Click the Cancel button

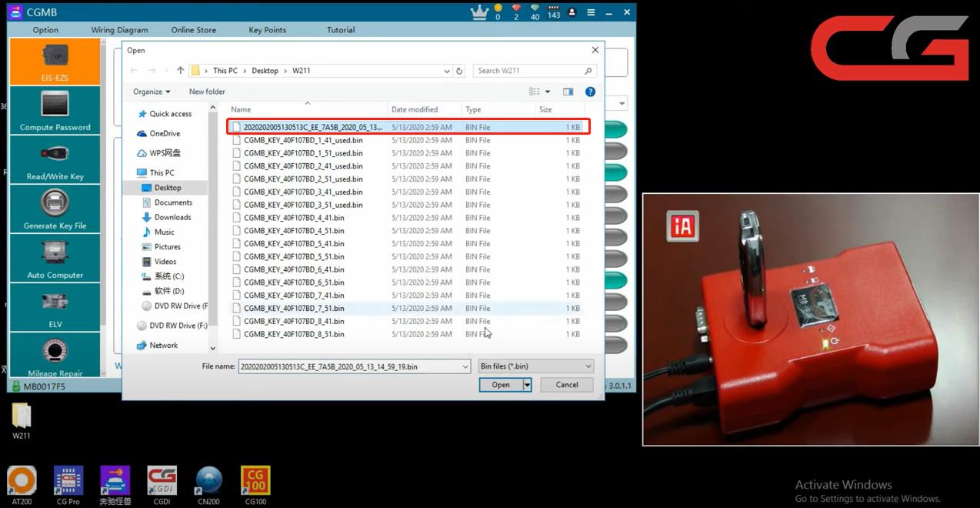(567, 385)
